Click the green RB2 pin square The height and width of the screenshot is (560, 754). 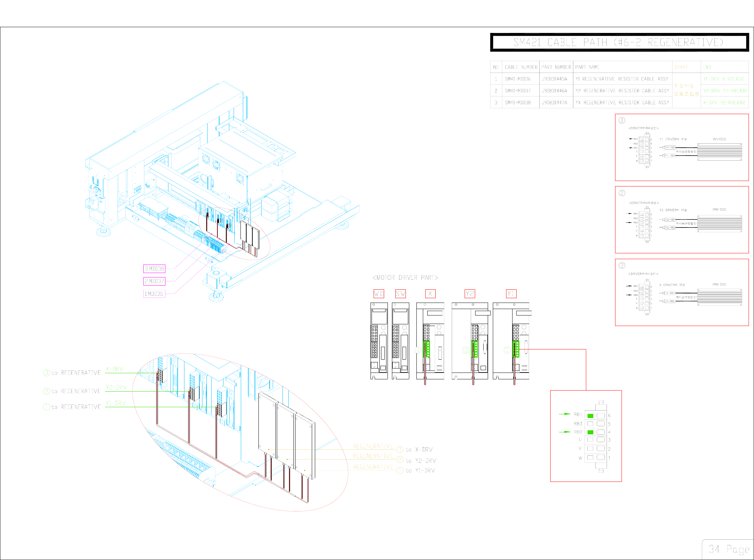[590, 432]
